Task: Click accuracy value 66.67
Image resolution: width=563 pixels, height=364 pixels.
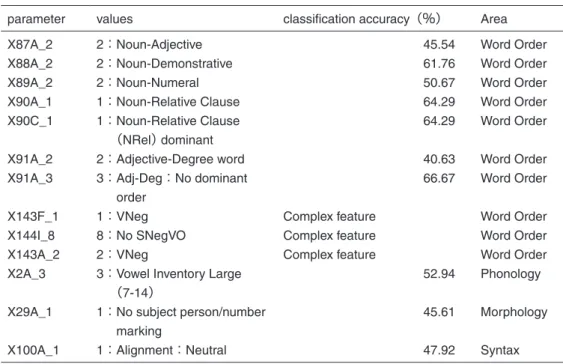Action: pos(439,178)
